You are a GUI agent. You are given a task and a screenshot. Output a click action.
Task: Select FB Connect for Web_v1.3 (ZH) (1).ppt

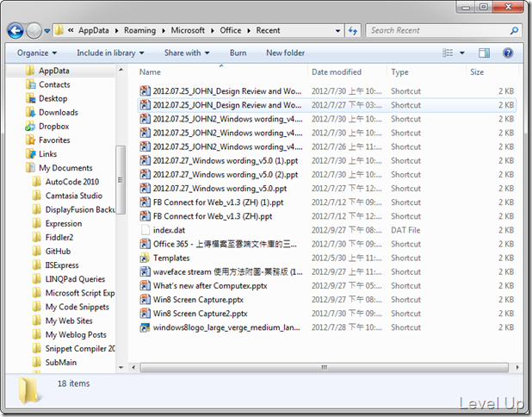pos(327,202)
